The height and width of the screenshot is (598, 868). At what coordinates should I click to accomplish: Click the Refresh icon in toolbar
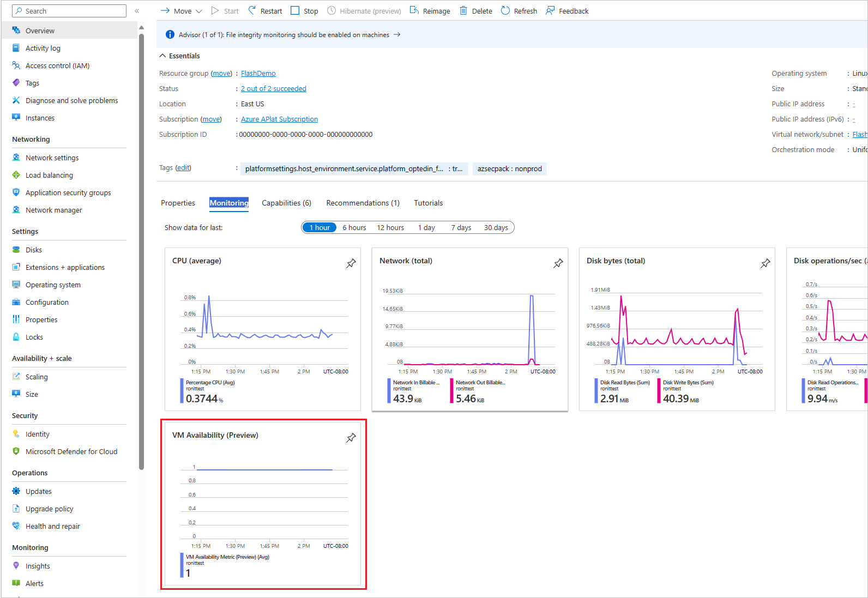pyautogui.click(x=505, y=11)
